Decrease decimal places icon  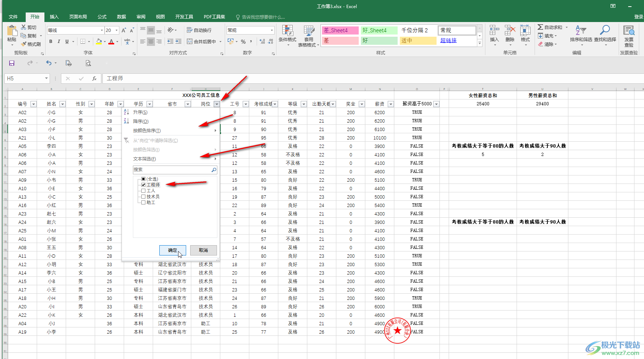click(x=271, y=41)
